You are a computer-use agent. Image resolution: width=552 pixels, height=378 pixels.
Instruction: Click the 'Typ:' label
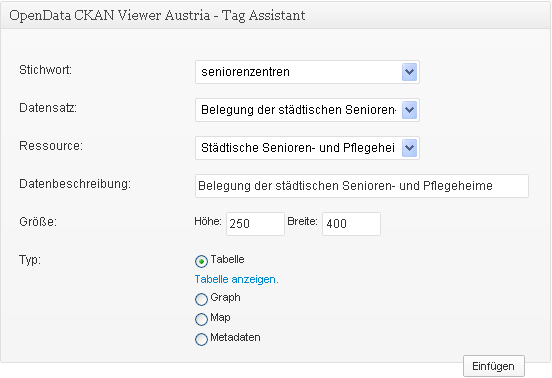pos(30,260)
